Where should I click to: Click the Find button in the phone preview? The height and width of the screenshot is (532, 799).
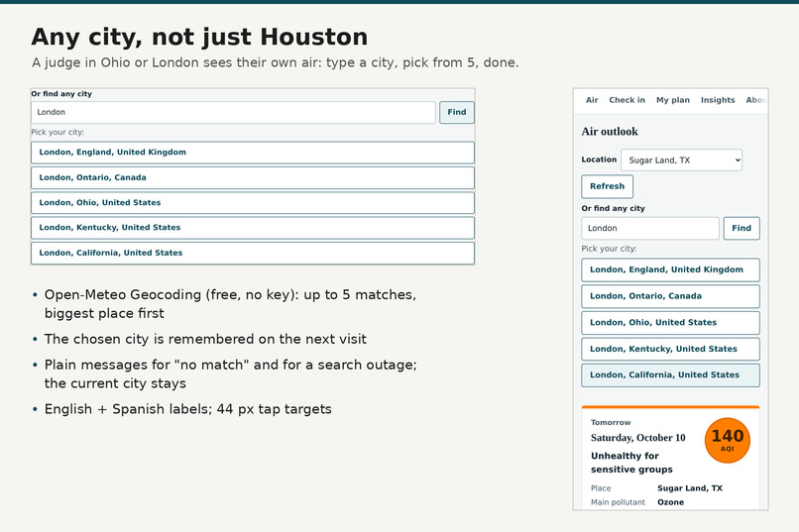[742, 228]
